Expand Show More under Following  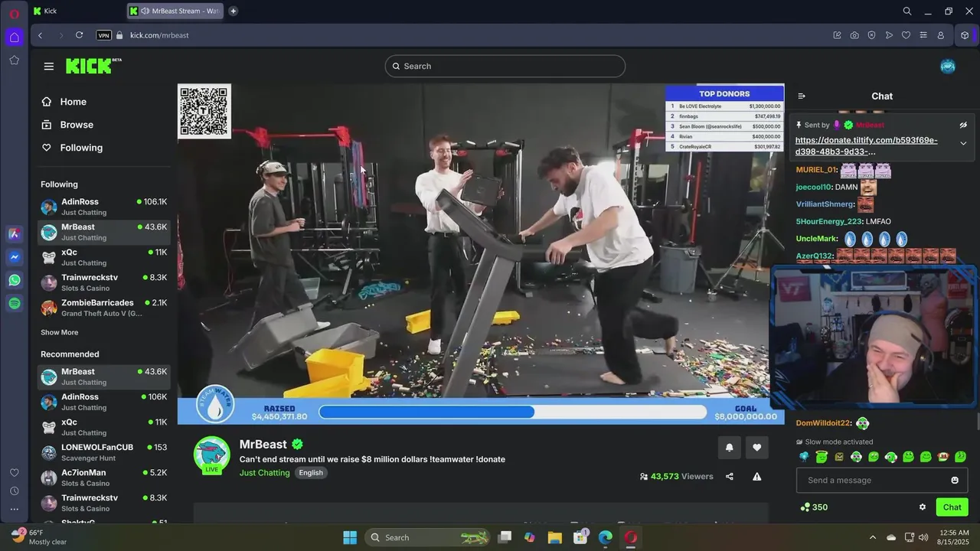click(x=60, y=332)
